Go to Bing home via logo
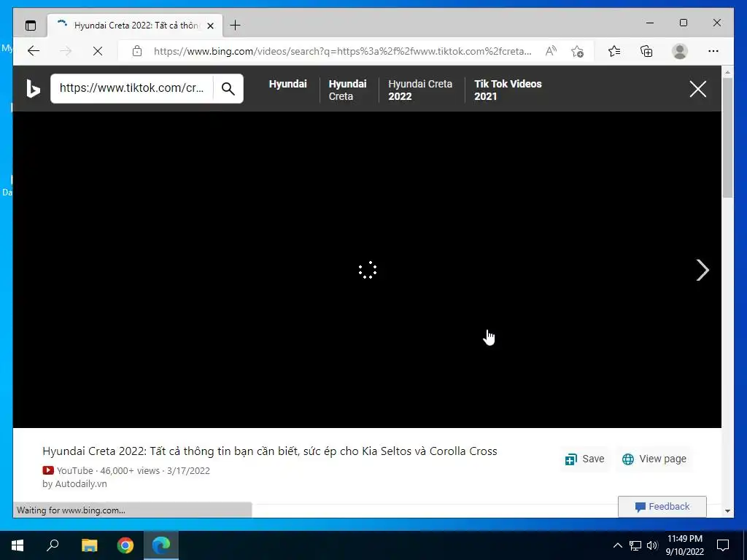The height and width of the screenshot is (560, 747). [x=33, y=88]
